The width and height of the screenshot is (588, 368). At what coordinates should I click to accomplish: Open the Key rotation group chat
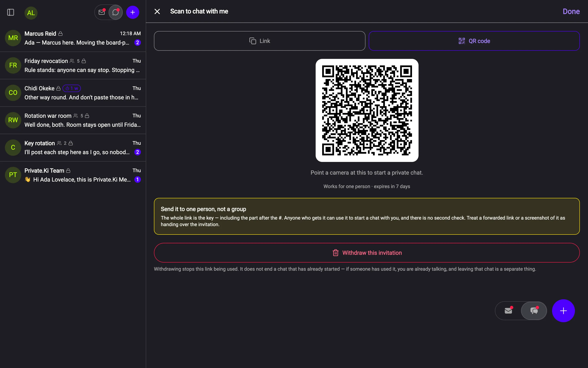pyautogui.click(x=73, y=147)
